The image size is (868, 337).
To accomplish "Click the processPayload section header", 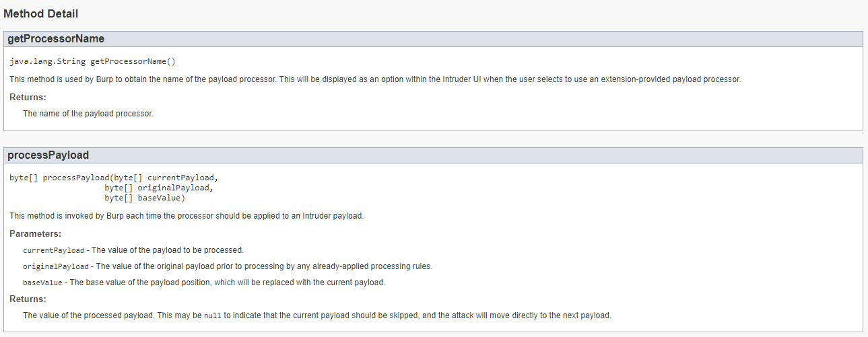I will (433, 155).
